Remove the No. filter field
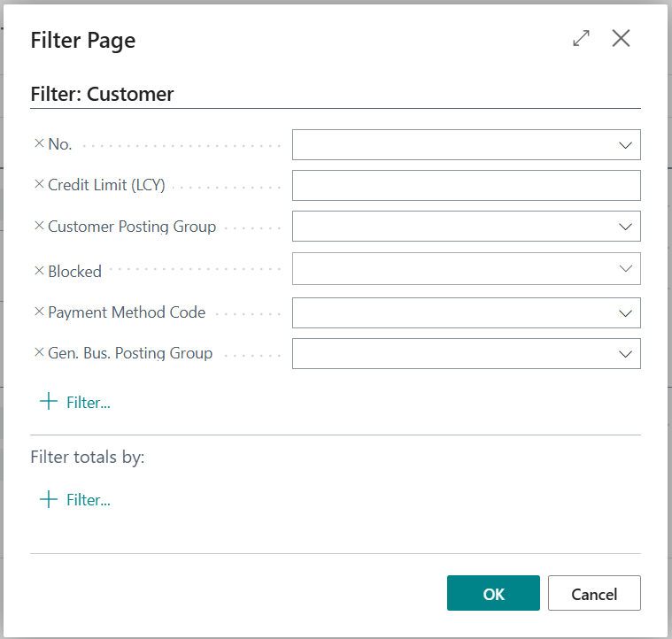 tap(39, 143)
